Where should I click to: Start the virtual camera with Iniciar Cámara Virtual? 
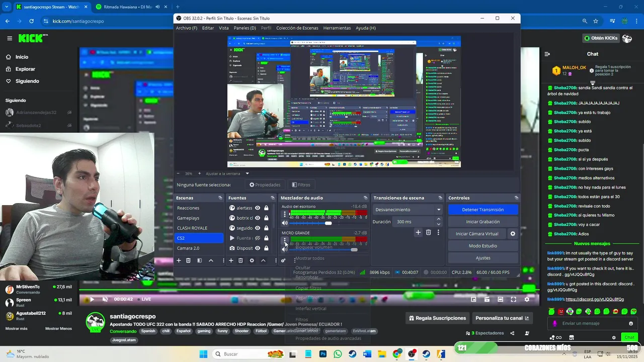coord(477,234)
